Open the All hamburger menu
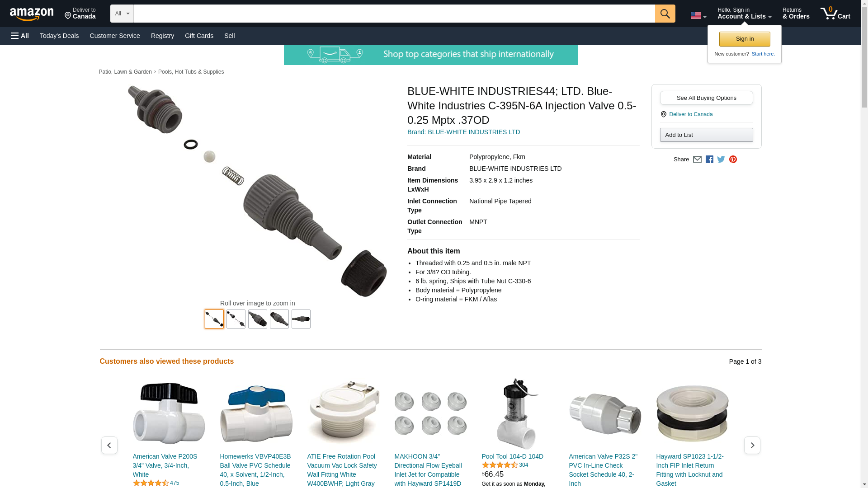The image size is (868, 488). coord(20,36)
